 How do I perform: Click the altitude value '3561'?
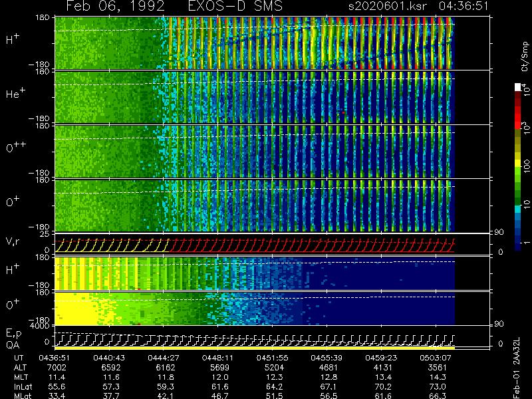pyautogui.click(x=437, y=368)
